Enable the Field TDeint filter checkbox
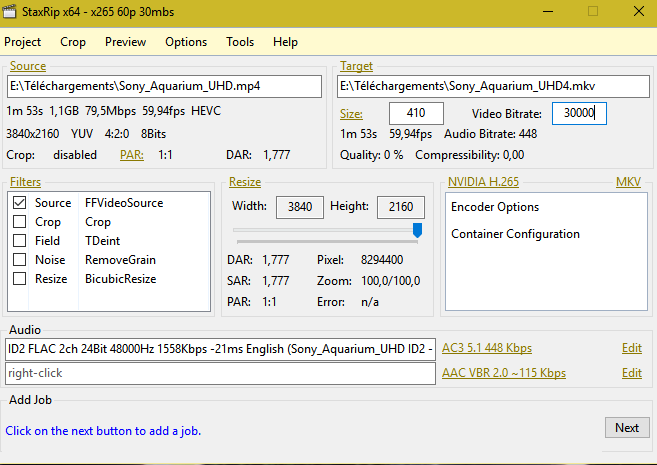 tap(19, 240)
